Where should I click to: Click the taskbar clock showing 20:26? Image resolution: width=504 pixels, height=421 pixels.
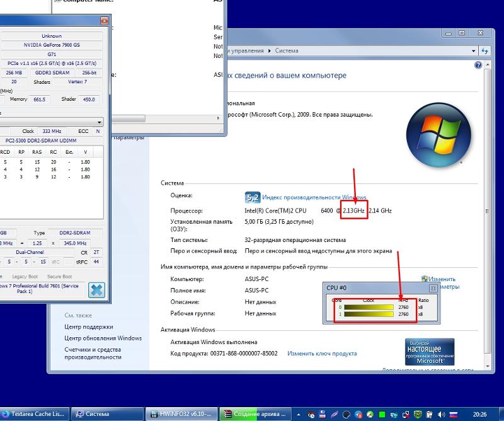(479, 414)
